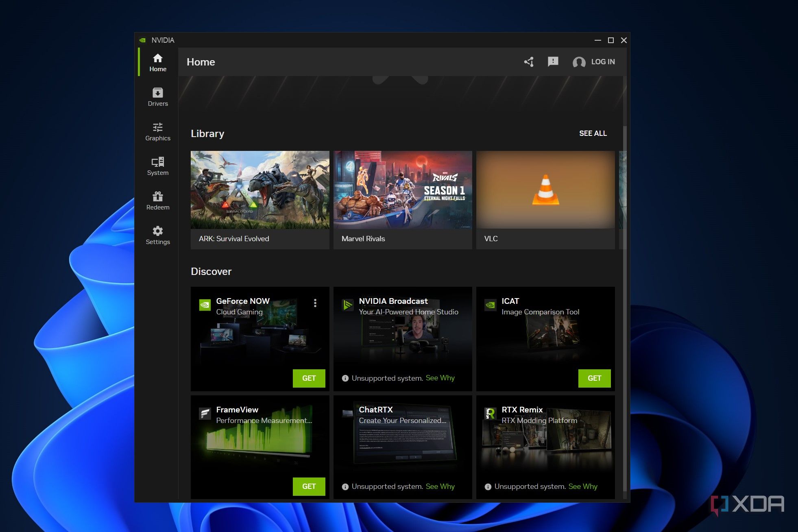Open the feedback icon next to share
798x532 pixels.
[553, 62]
